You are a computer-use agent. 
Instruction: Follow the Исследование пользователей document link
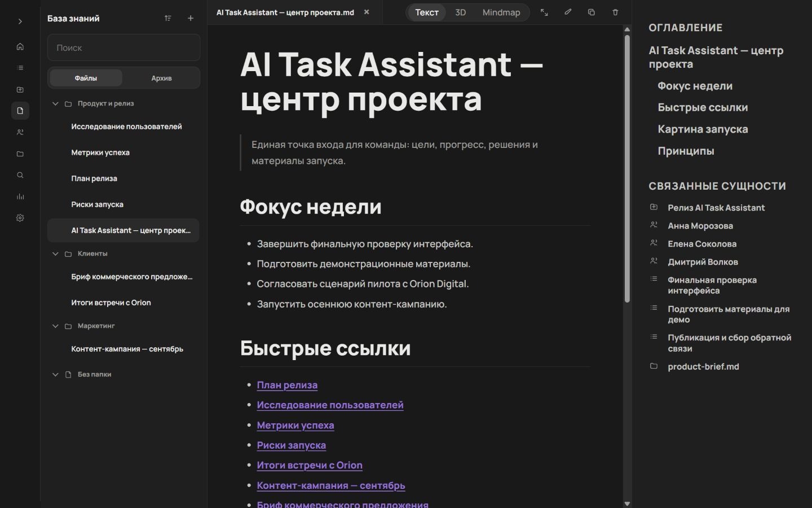(330, 405)
